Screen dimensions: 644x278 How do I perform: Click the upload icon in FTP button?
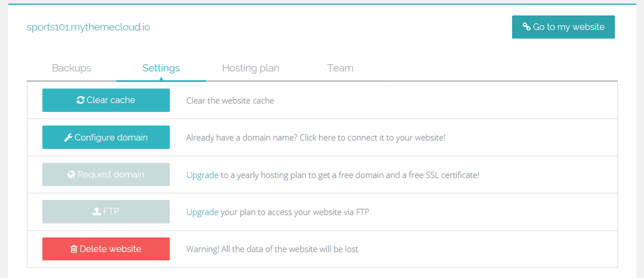click(x=97, y=212)
